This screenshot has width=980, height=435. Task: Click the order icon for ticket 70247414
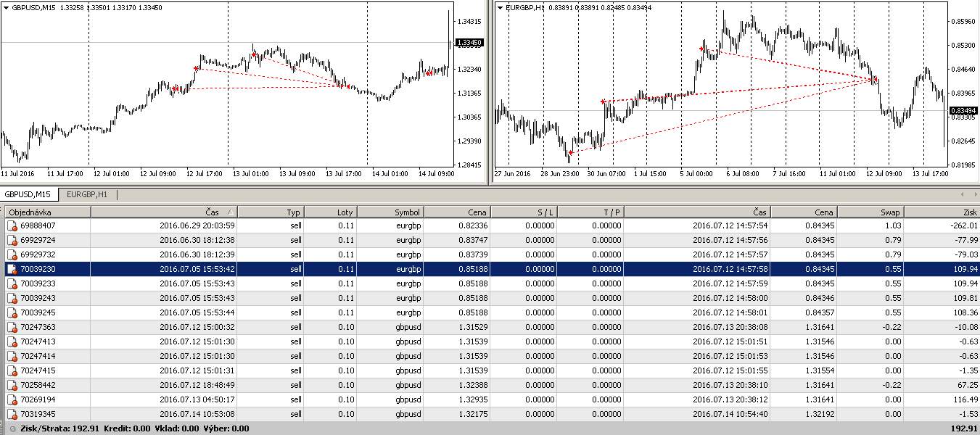[x=12, y=356]
